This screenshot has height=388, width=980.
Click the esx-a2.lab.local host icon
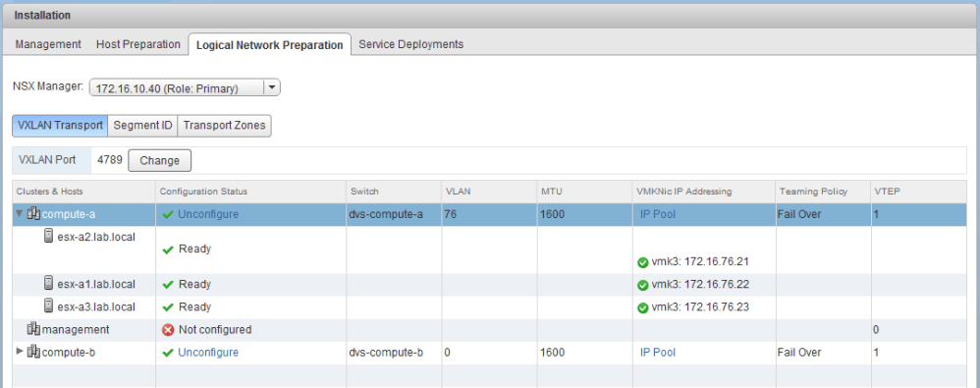[x=49, y=236]
